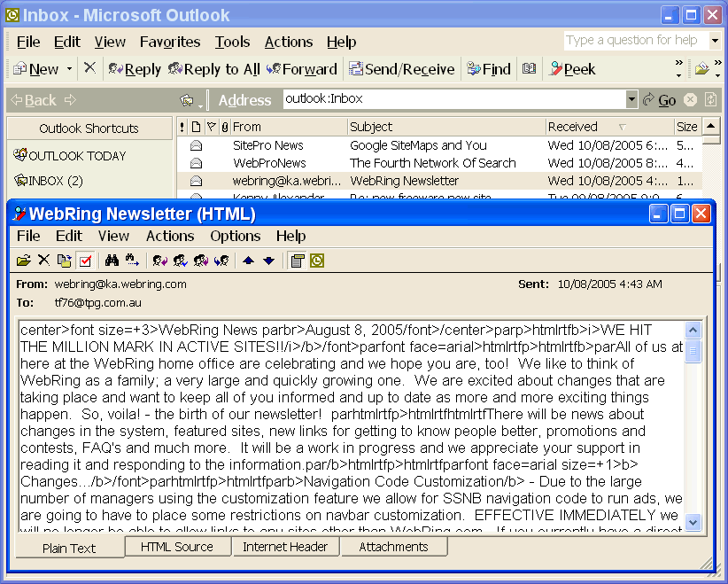Click the Peek toolbar button

click(572, 69)
